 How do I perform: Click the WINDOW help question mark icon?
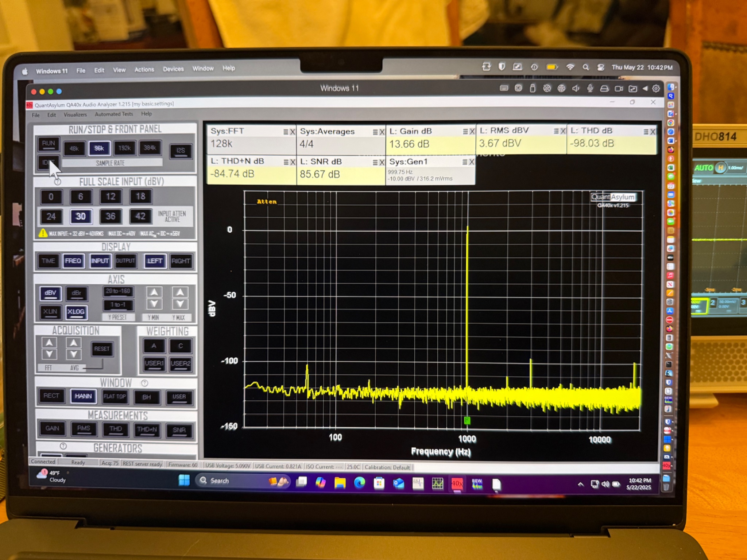click(x=145, y=383)
